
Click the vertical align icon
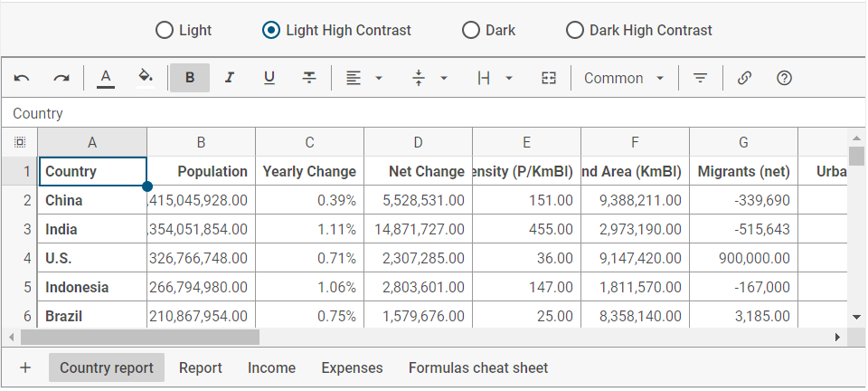click(x=419, y=78)
